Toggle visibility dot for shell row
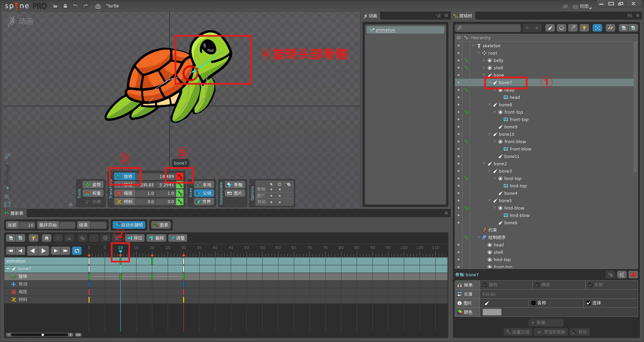This screenshot has width=644, height=342. (x=459, y=68)
